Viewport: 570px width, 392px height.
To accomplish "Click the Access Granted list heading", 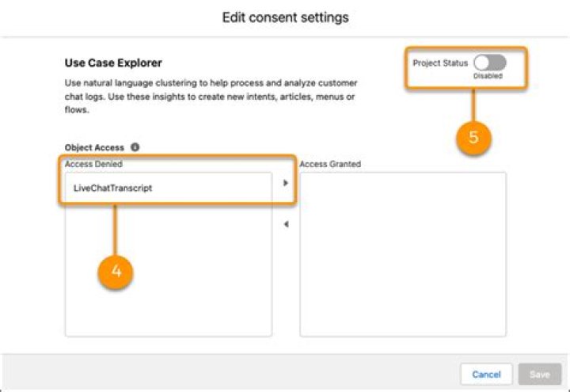I will coord(330,164).
